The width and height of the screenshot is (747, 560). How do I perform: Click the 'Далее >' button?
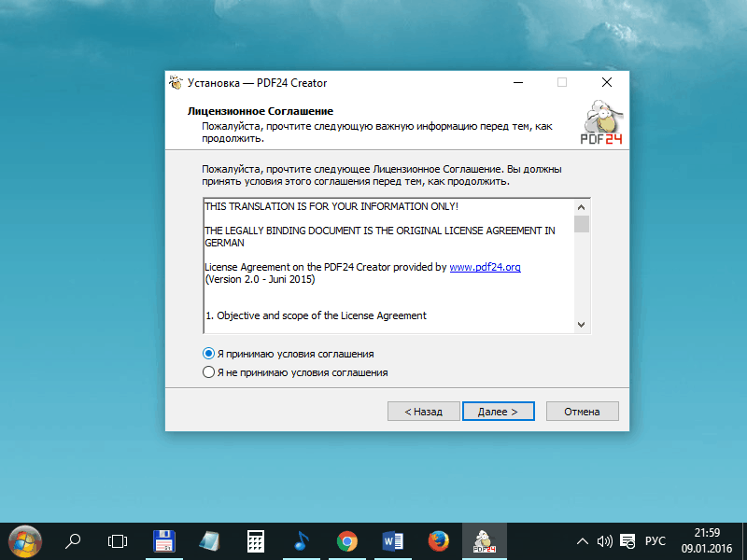click(499, 412)
